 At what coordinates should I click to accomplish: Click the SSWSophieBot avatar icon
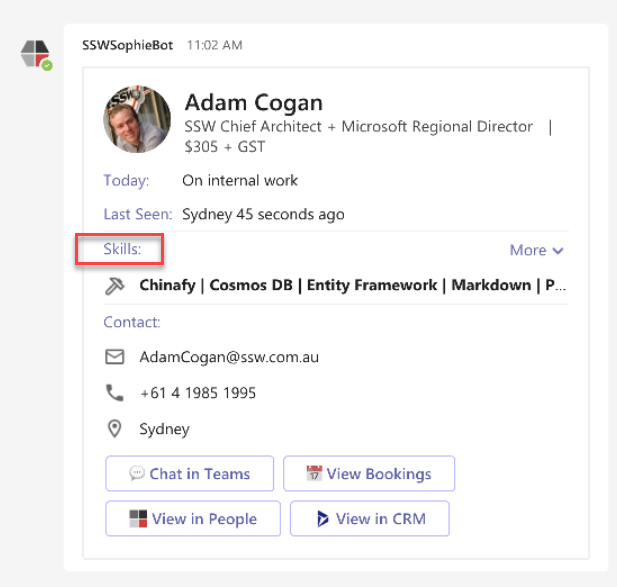[35, 54]
